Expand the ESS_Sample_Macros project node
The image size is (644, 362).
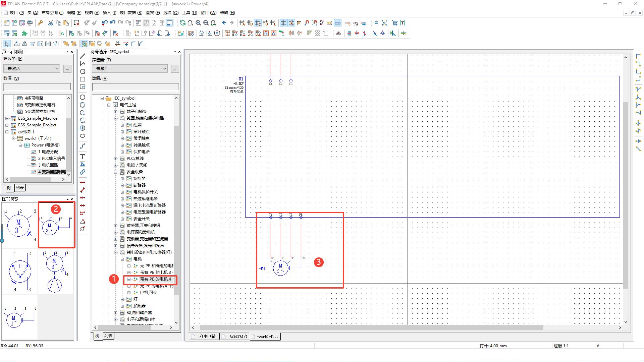pyautogui.click(x=7, y=118)
